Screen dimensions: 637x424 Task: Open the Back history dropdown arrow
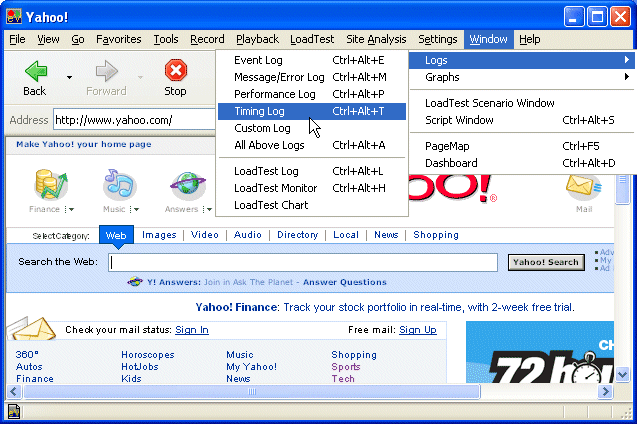pyautogui.click(x=69, y=77)
